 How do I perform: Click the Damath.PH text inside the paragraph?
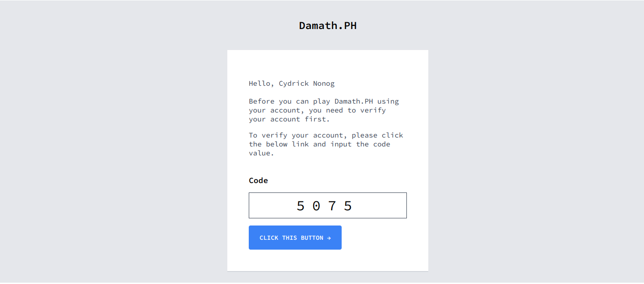[x=354, y=101]
